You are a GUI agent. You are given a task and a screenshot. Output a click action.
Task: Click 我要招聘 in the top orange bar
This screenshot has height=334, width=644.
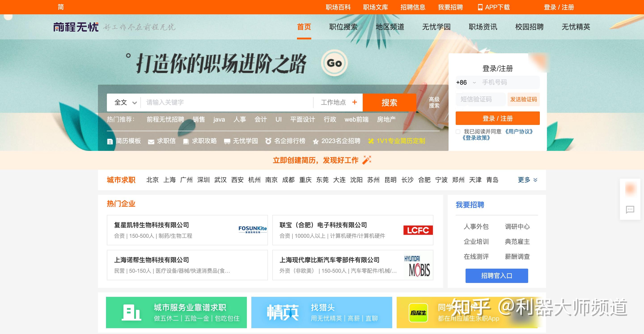[x=450, y=7]
